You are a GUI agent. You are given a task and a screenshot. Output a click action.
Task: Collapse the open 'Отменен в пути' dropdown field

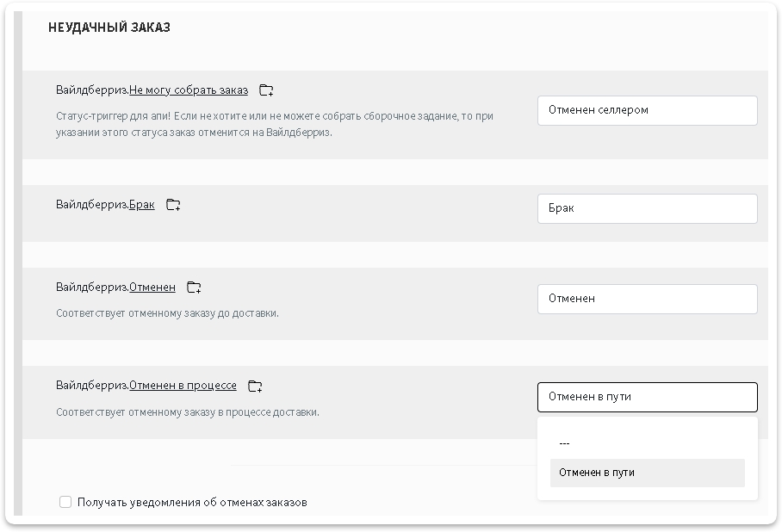[x=647, y=397]
